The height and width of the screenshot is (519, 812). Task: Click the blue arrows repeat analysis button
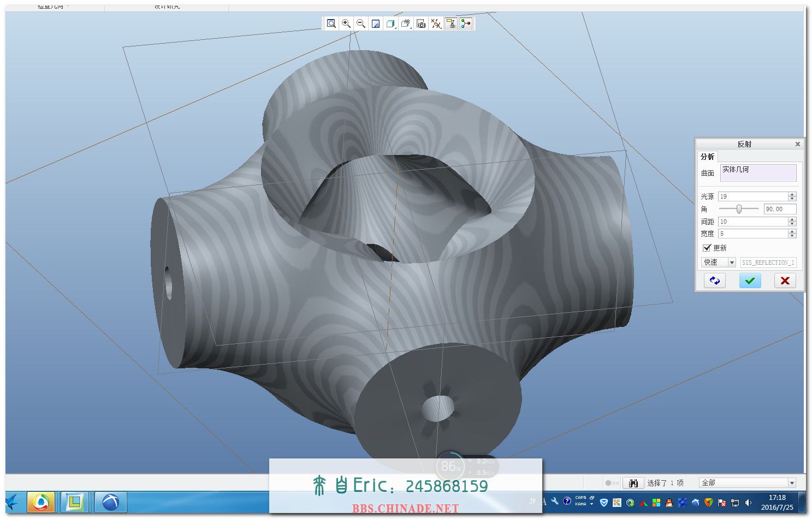[714, 281]
